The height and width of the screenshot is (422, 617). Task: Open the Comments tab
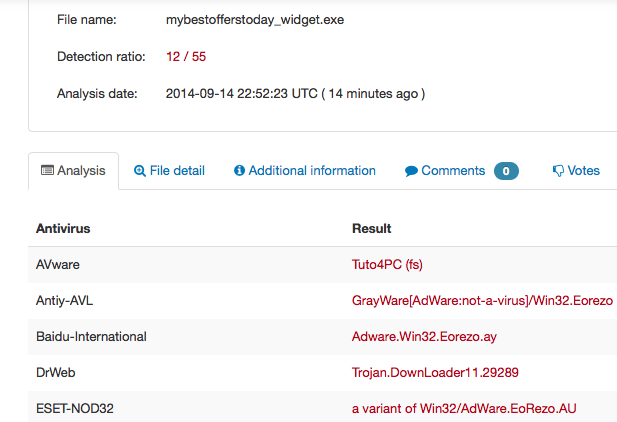[x=462, y=171]
